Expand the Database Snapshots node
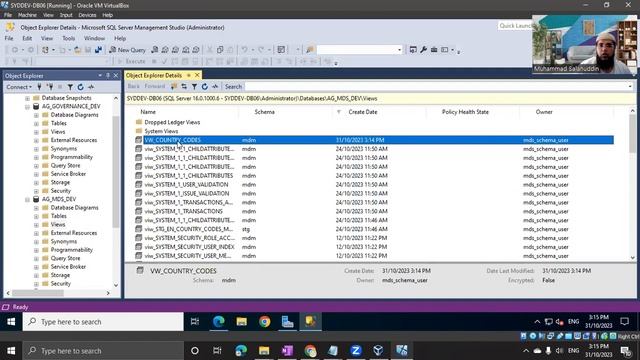Image resolution: width=640 pixels, height=360 pixels. pyautogui.click(x=27, y=98)
